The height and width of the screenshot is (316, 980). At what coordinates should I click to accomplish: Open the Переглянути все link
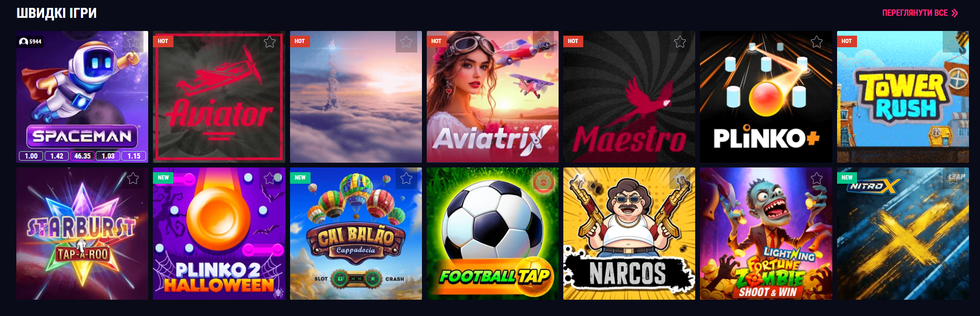[x=915, y=13]
